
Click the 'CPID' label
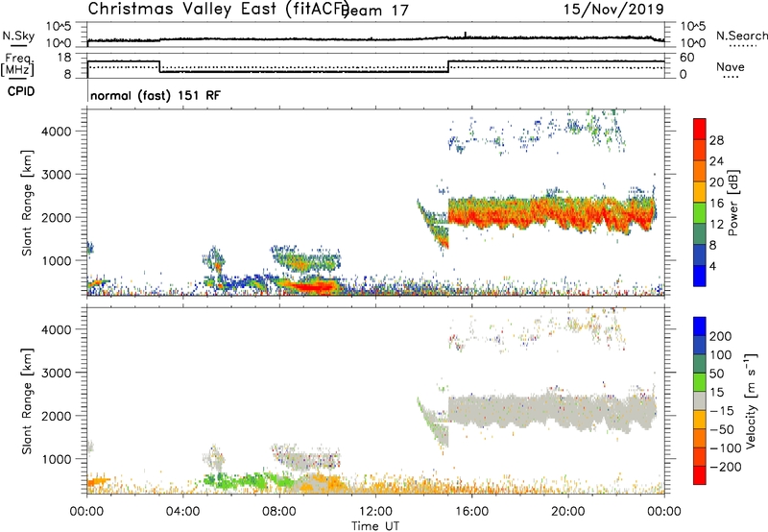pyautogui.click(x=21, y=91)
